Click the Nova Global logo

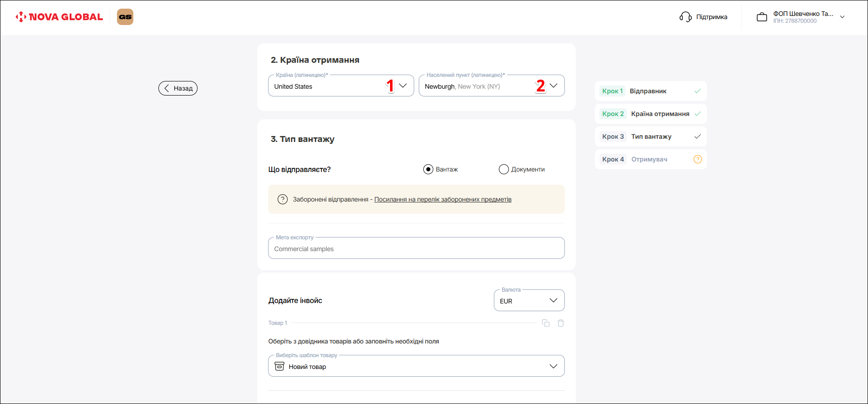[x=59, y=17]
